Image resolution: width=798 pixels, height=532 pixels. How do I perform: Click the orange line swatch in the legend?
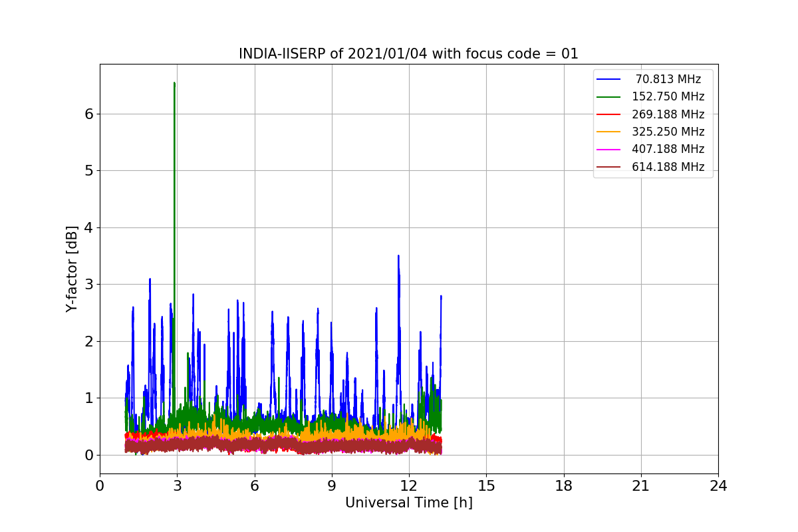click(608, 132)
